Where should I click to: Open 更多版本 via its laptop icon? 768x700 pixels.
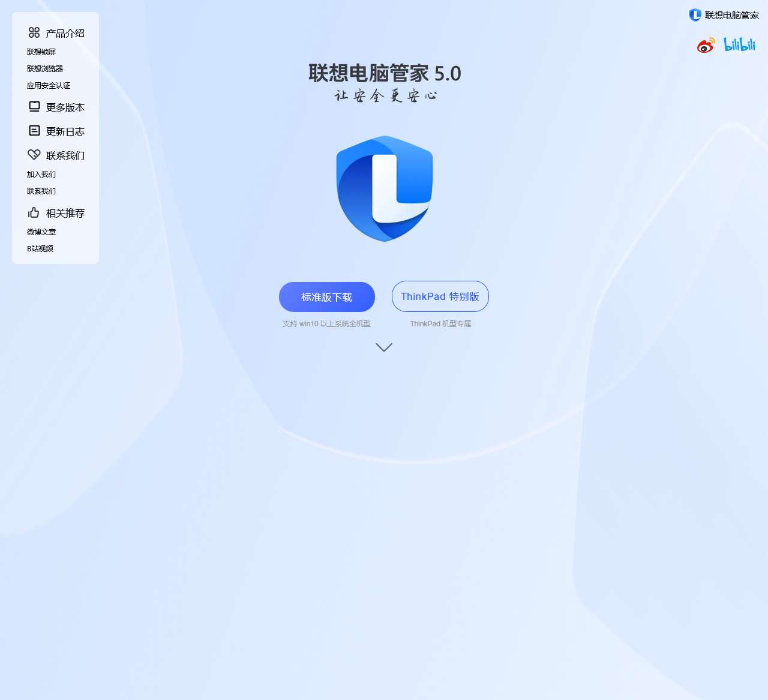[x=34, y=107]
